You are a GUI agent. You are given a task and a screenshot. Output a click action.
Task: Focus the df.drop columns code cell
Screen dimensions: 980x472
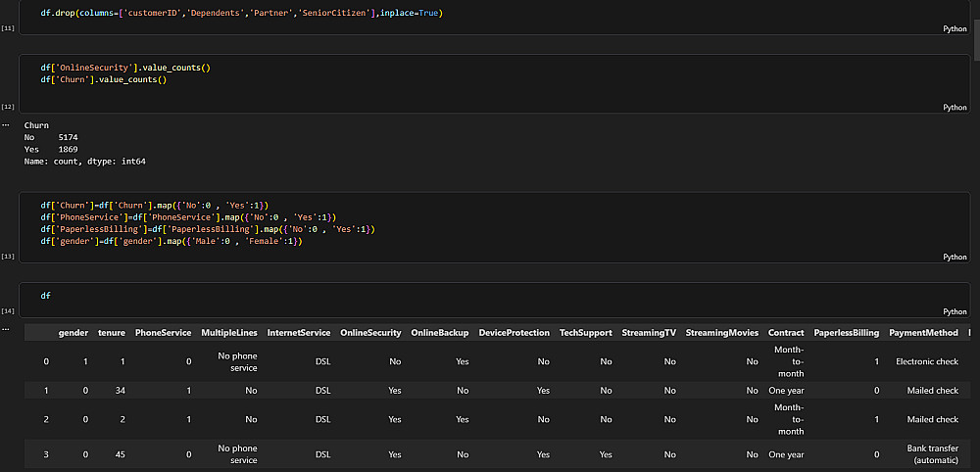pos(242,13)
